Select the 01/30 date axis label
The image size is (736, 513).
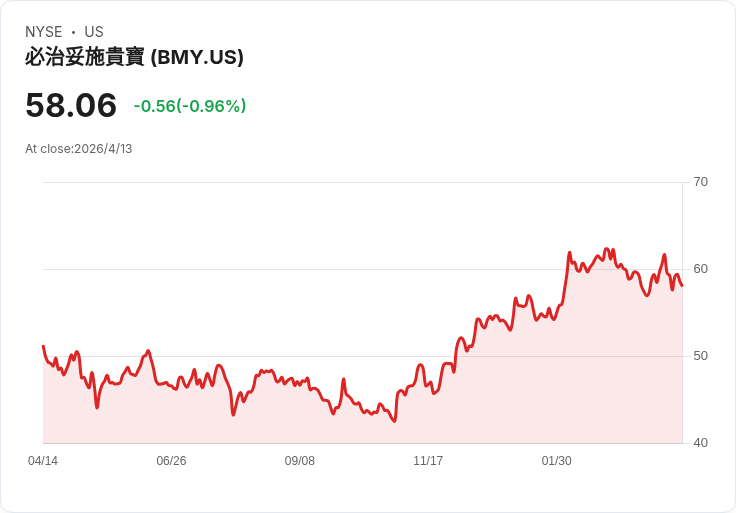(557, 461)
